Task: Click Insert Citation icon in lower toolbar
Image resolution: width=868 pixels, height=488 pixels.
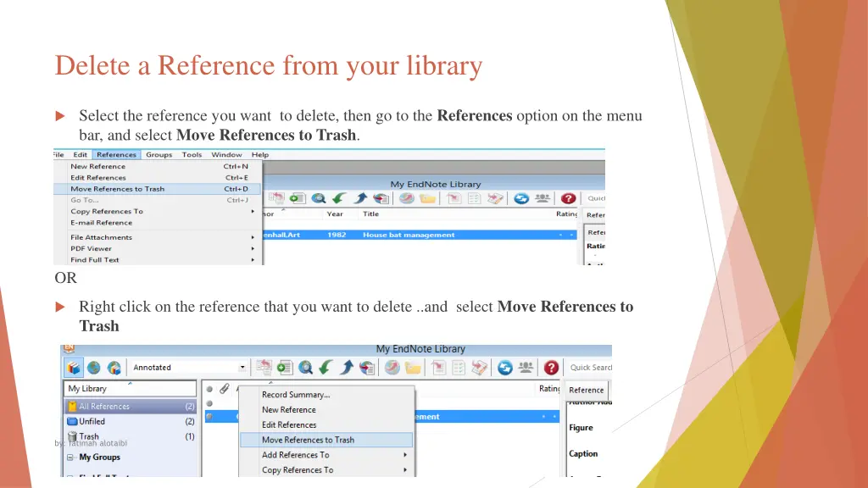Action: click(438, 367)
